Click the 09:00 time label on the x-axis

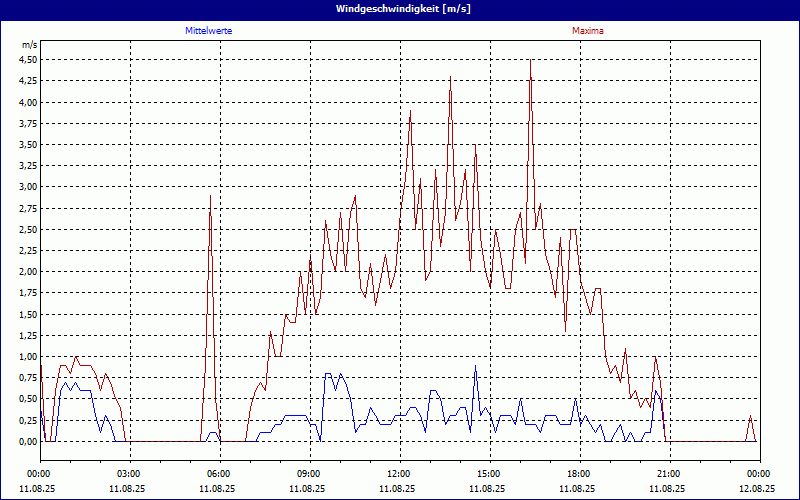pos(308,474)
